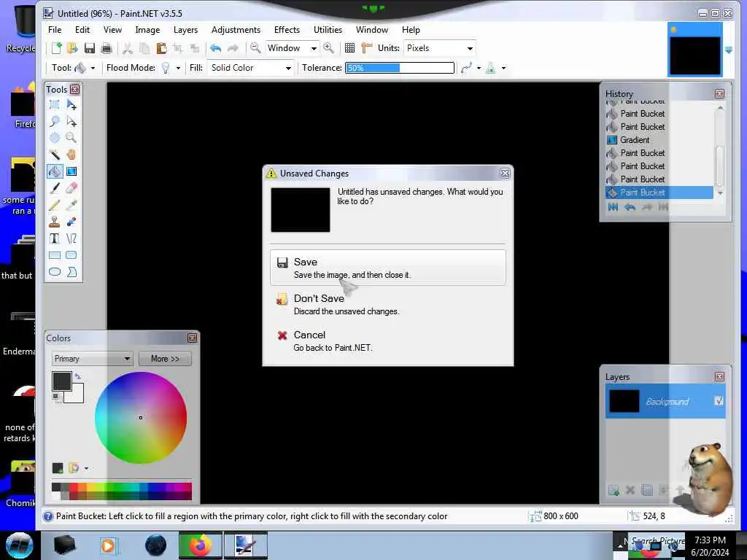This screenshot has height=560, width=747.
Task: Select the Move Selected Pixels tool
Action: tap(71, 105)
